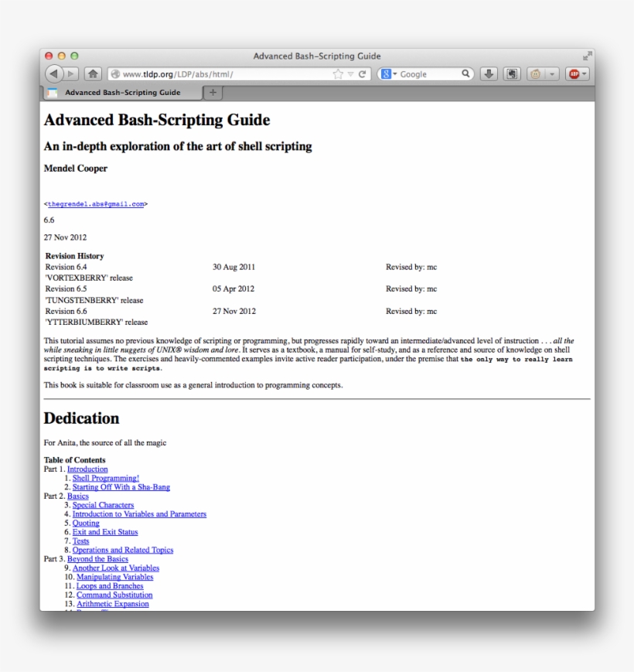Click inside the address bar field
The width and height of the screenshot is (634, 672).
(216, 73)
